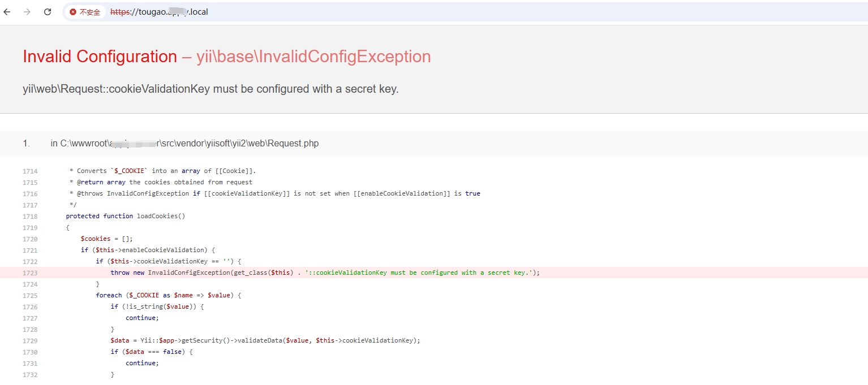The image size is (868, 385).
Task: Click the protected function loadCookies() line
Action: pyautogui.click(x=125, y=216)
